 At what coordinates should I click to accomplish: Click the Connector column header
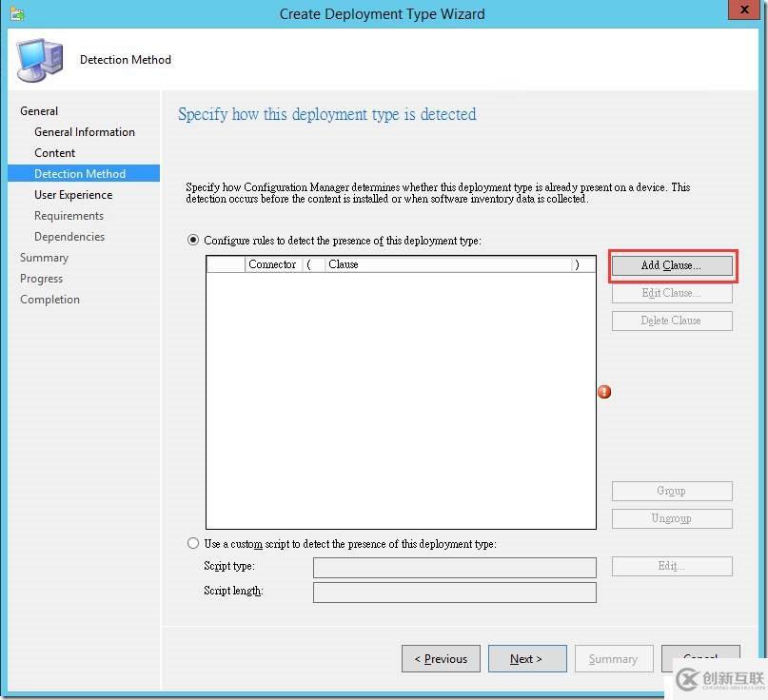273,264
